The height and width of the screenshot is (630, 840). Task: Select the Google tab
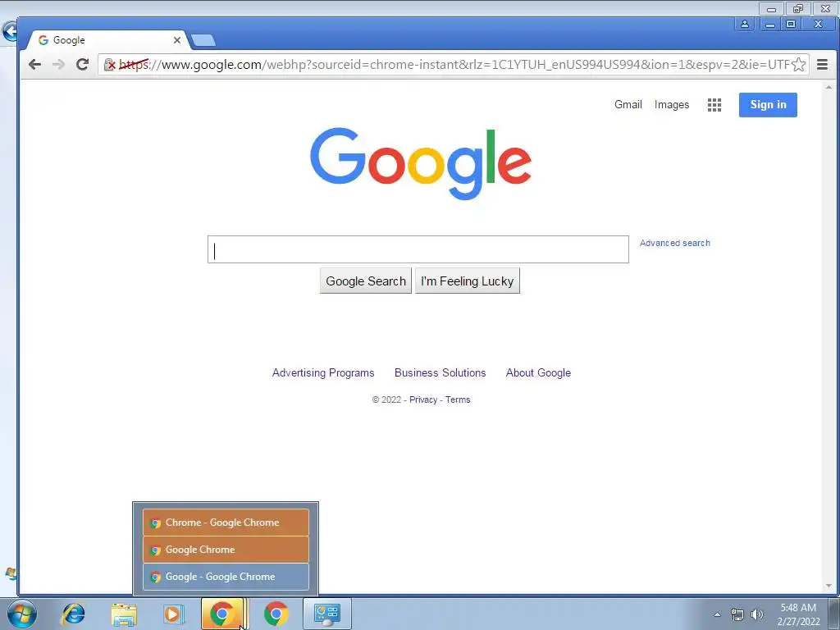(x=107, y=40)
